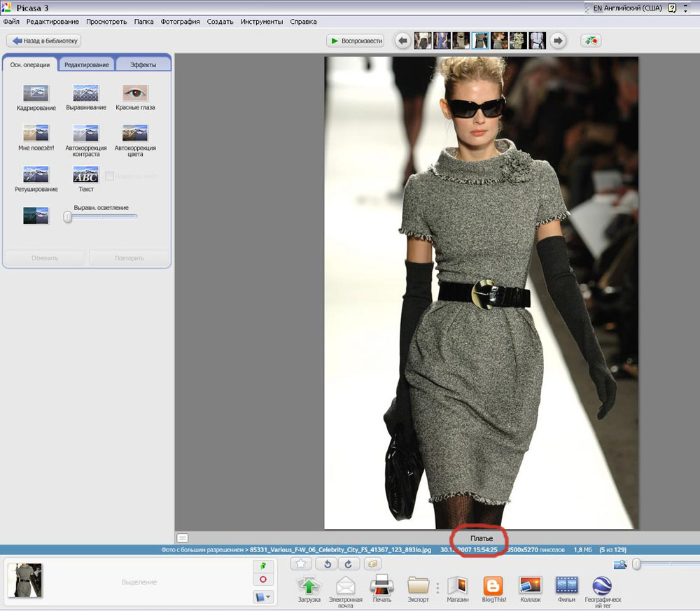Select the Кадрирование crop tool
This screenshot has width=700, height=611.
point(36,94)
